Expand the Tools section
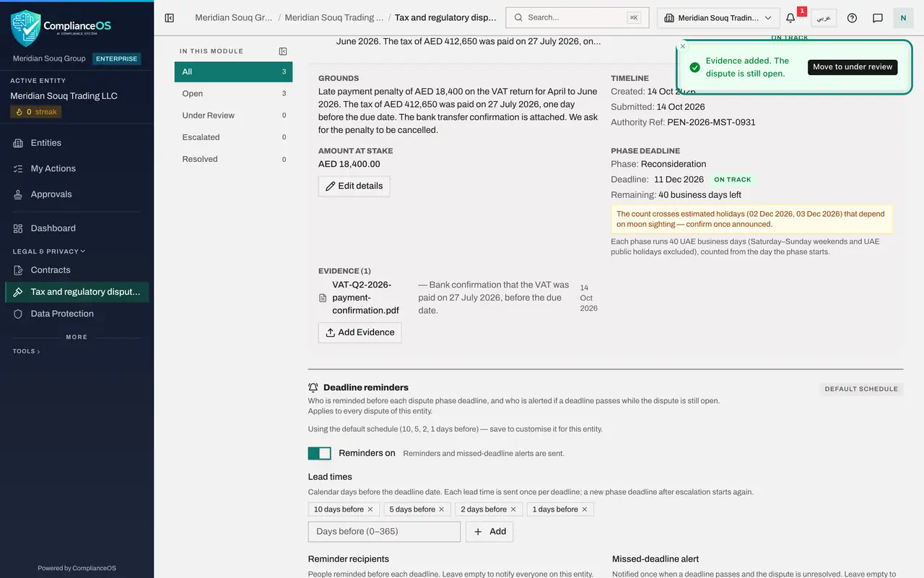Image resolution: width=924 pixels, height=578 pixels. [27, 351]
